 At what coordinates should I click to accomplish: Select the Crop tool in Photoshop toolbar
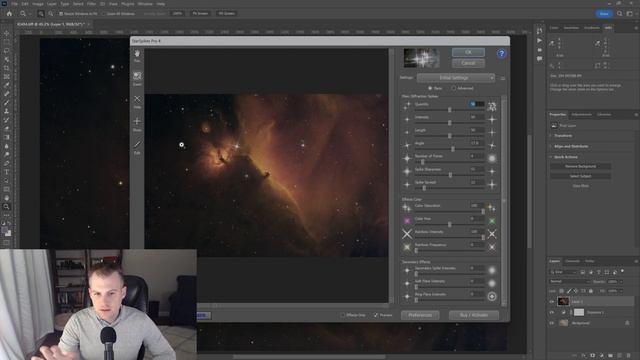(x=6, y=68)
